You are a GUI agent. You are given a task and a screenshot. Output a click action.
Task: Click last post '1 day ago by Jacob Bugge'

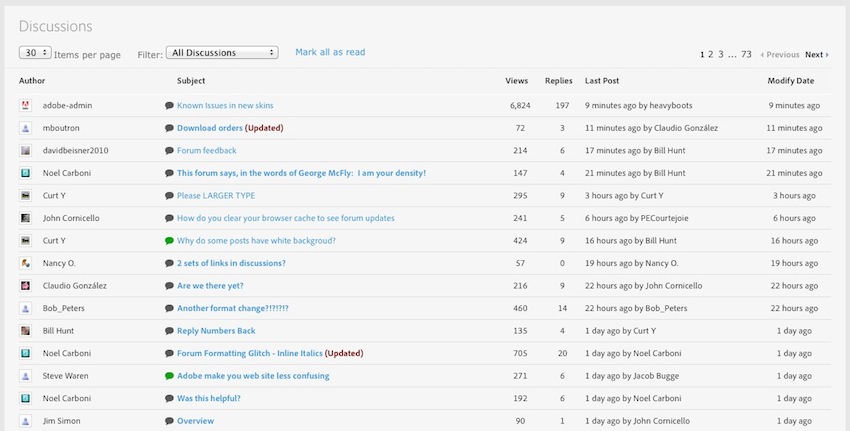coord(632,376)
